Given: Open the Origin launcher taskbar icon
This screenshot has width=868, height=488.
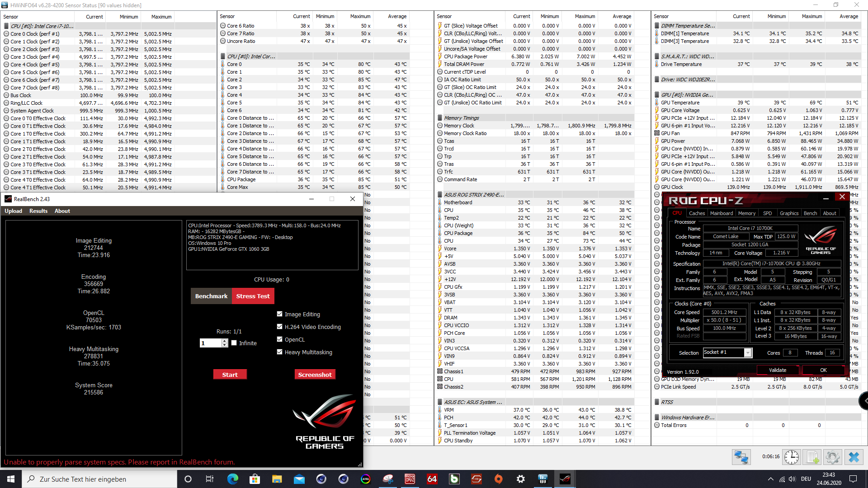Looking at the screenshot, I should pyautogui.click(x=498, y=479).
